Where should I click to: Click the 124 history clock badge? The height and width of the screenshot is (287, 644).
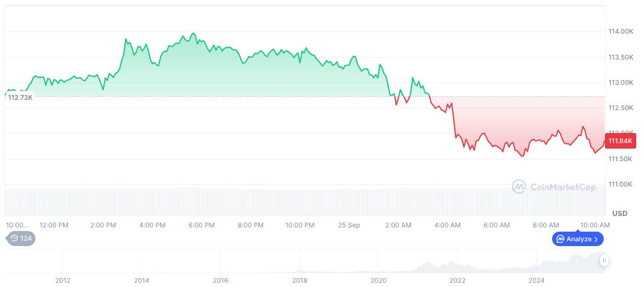point(20,238)
